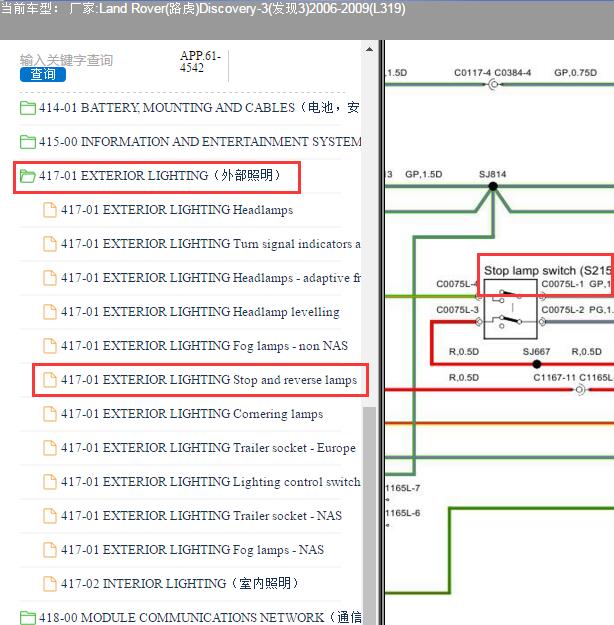Click splice SJ814 label in diagram
This screenshot has height=625, width=614.
point(492,174)
